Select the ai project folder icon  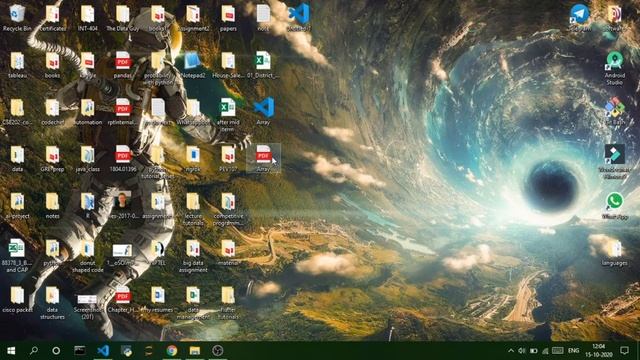(x=17, y=206)
